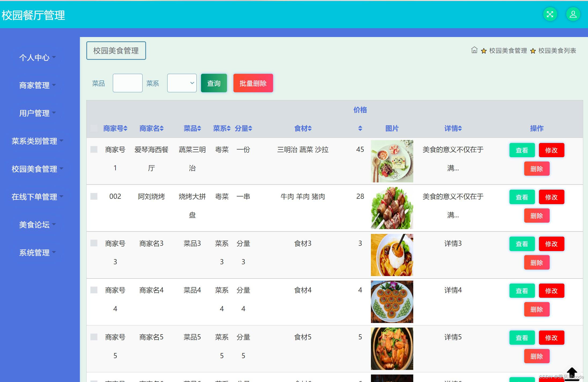Image resolution: width=588 pixels, height=382 pixels.
Task: Click the home icon in the breadcrumb
Action: click(474, 50)
